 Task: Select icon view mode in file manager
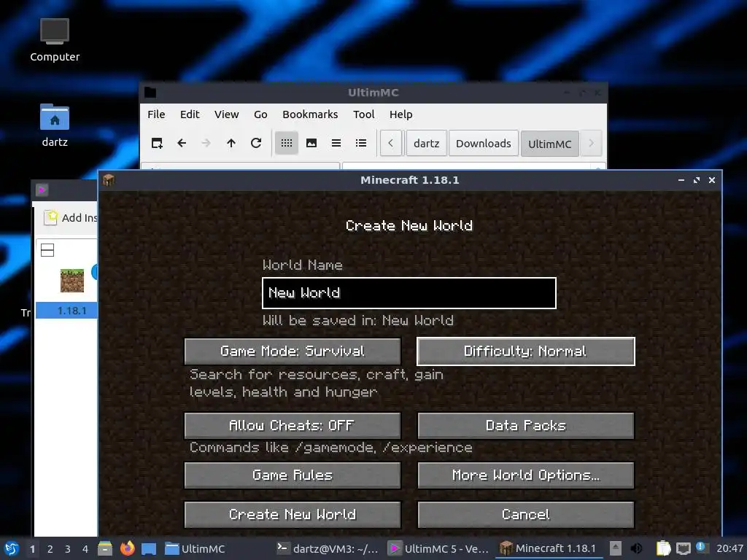286,143
